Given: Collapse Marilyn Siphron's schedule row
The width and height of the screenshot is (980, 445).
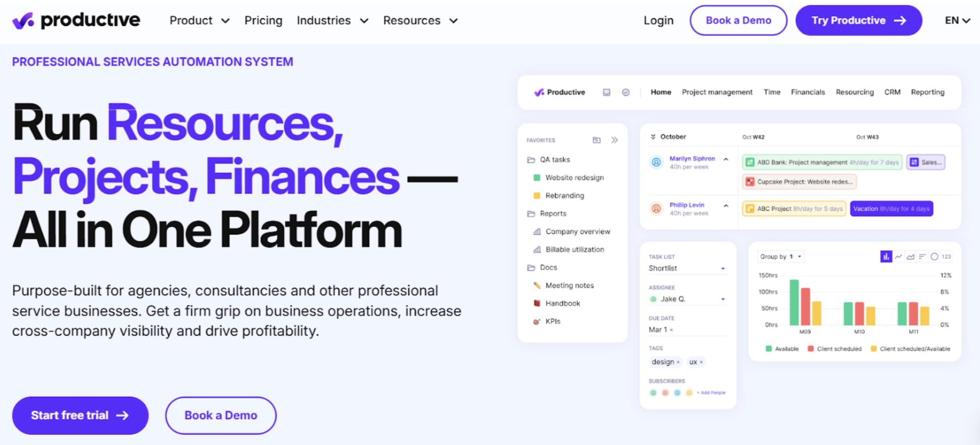Looking at the screenshot, I should [726, 159].
